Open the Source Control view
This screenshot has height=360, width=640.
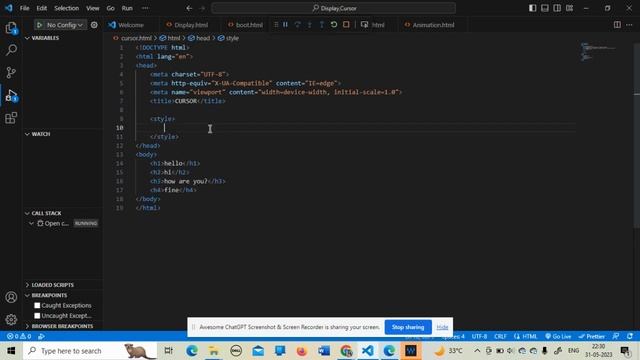[x=11, y=73]
